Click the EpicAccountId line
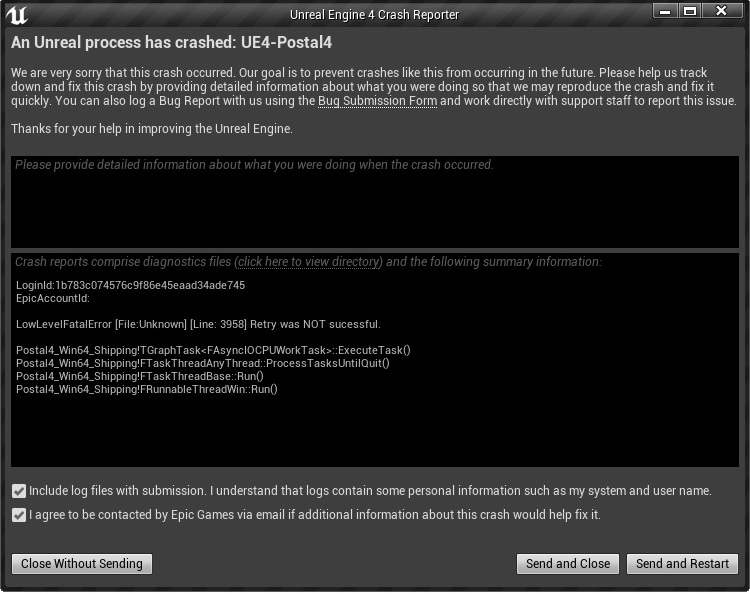 tap(53, 299)
